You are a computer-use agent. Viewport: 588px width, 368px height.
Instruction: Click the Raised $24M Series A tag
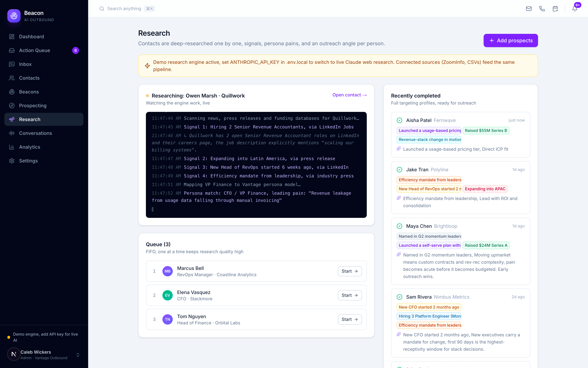(x=486, y=245)
